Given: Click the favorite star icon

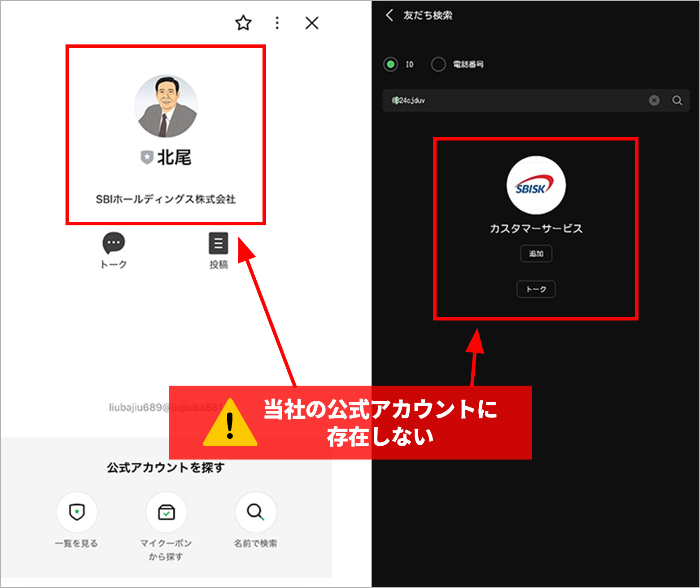Looking at the screenshot, I should click(243, 23).
